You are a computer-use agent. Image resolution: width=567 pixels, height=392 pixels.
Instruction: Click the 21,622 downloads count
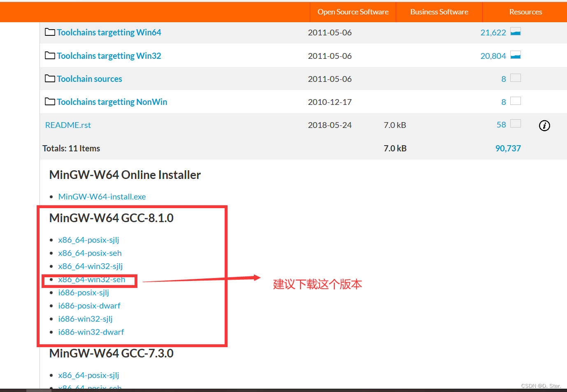[x=493, y=32]
